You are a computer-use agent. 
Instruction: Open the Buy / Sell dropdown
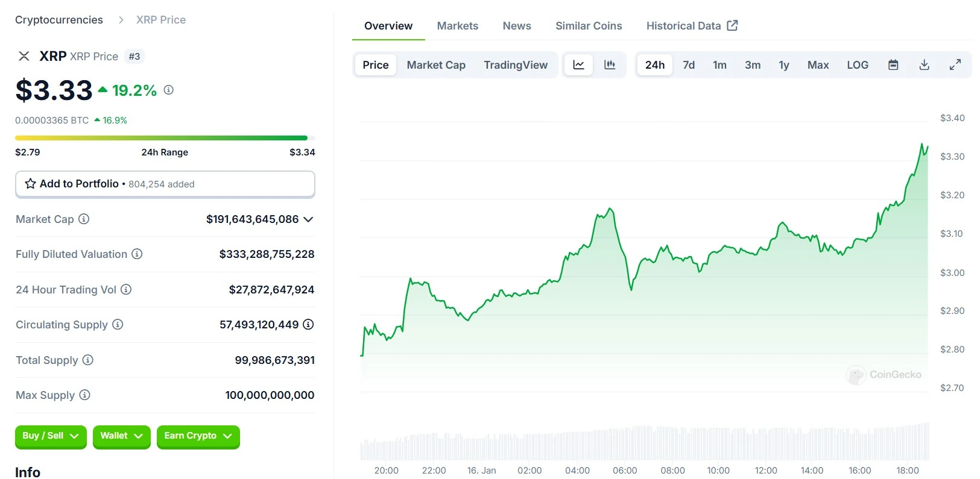[51, 436]
